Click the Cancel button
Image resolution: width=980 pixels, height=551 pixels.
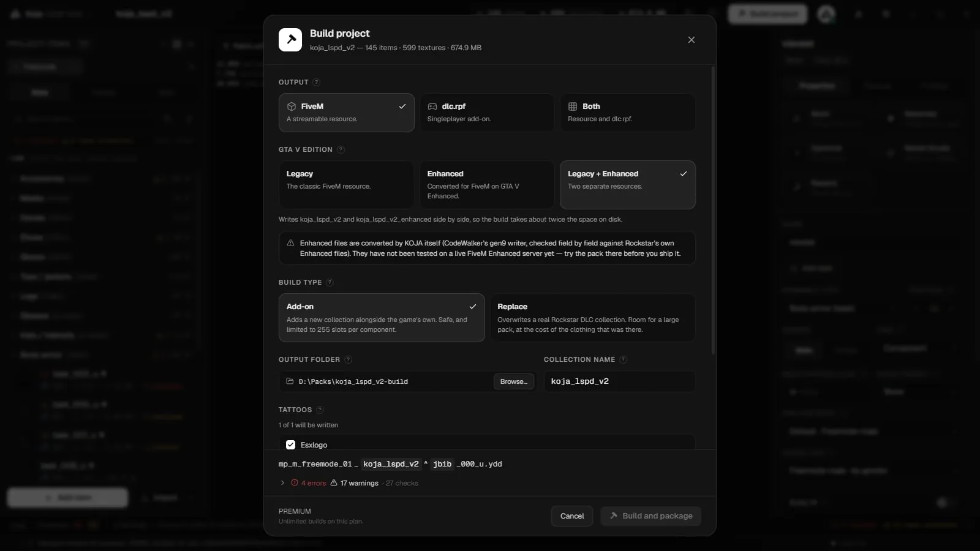[x=572, y=516]
